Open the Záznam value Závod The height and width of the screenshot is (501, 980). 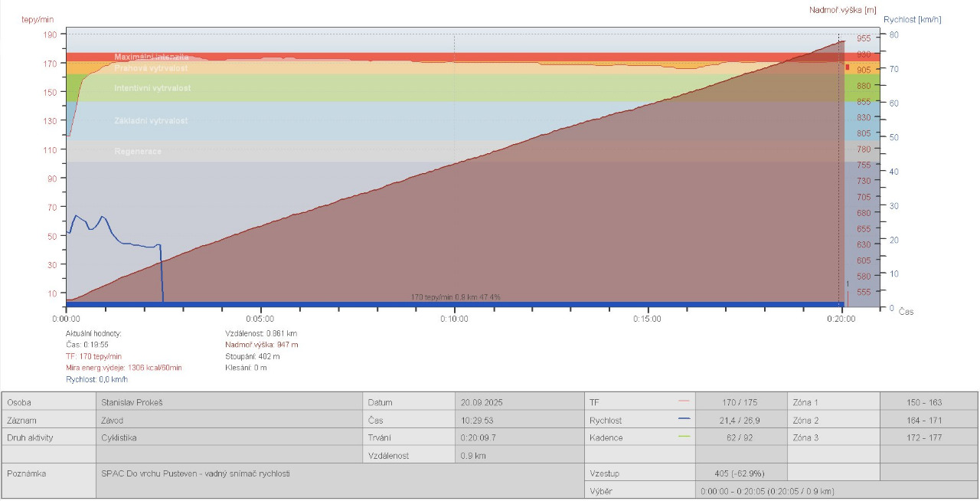[114, 420]
